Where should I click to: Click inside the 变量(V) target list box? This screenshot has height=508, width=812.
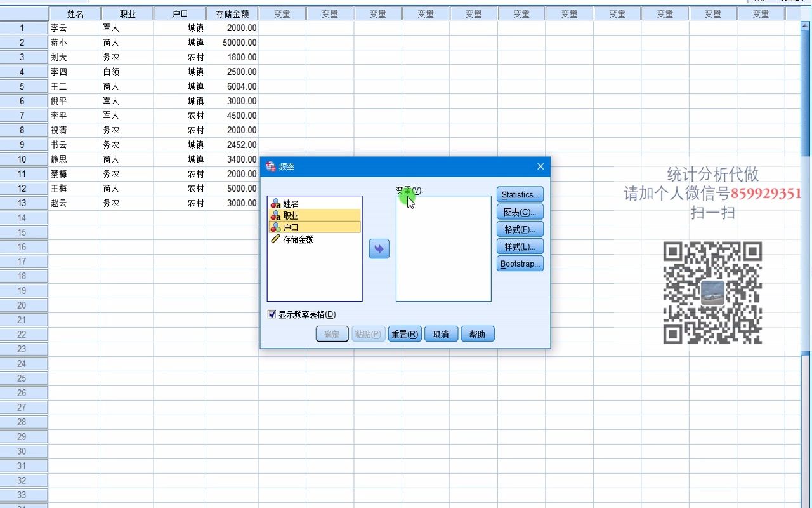[443, 248]
